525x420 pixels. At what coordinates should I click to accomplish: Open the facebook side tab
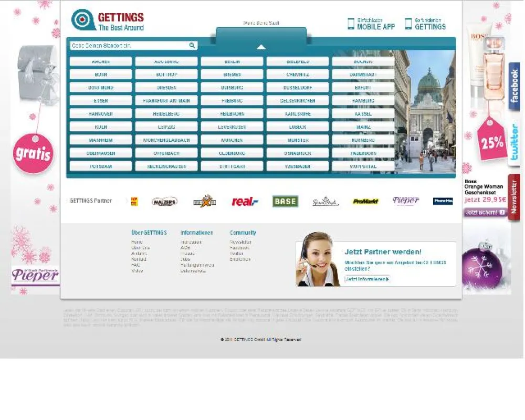514,87
